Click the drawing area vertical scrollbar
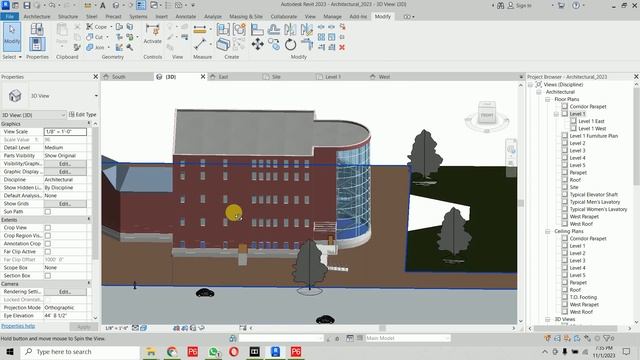Viewport: 640px width, 360px height. [x=521, y=203]
